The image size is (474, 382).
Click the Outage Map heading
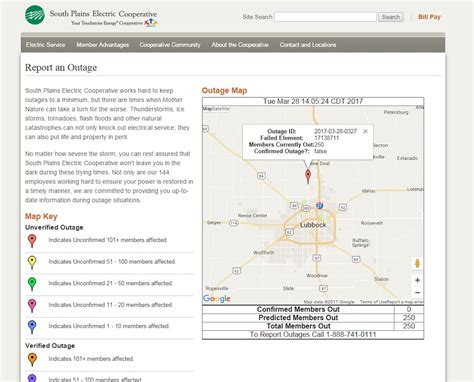tap(224, 91)
